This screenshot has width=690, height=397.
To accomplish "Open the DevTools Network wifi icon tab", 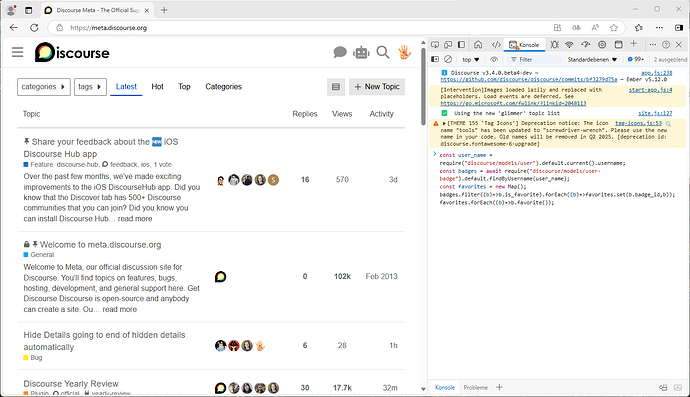I will [569, 44].
